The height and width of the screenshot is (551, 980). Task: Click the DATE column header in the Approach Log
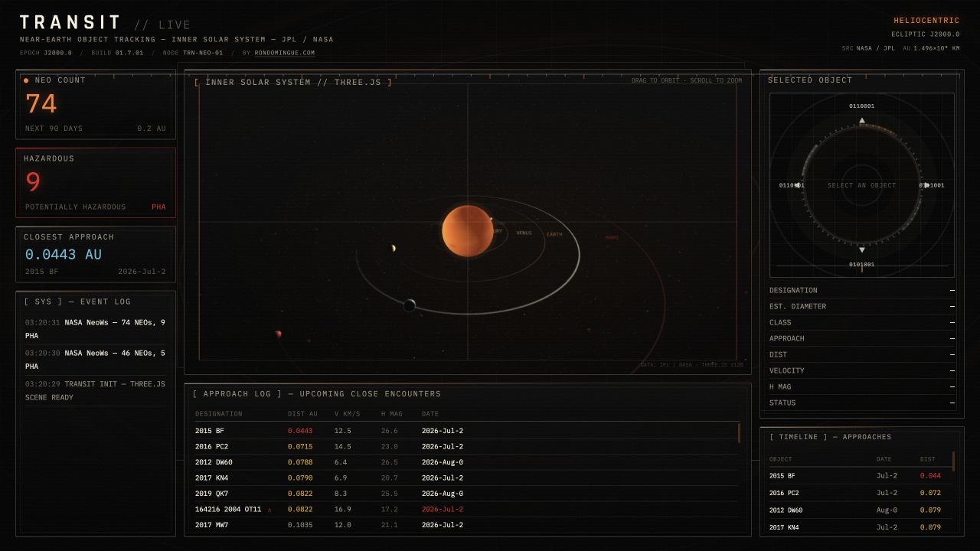pos(430,414)
